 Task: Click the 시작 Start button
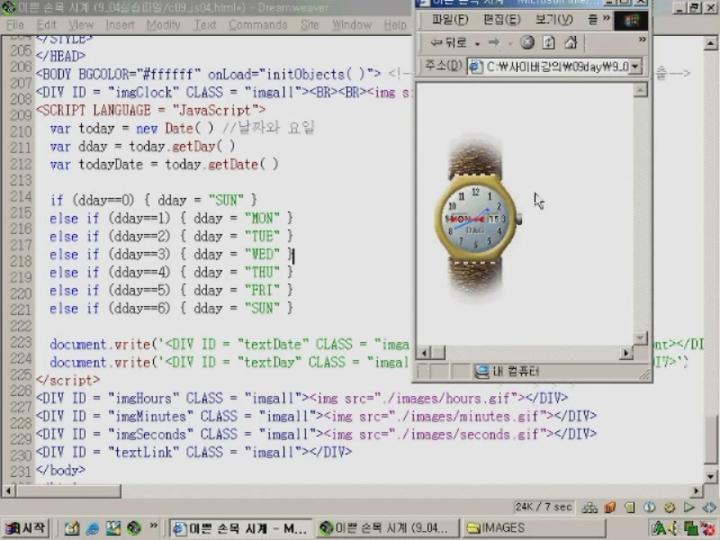(25, 528)
